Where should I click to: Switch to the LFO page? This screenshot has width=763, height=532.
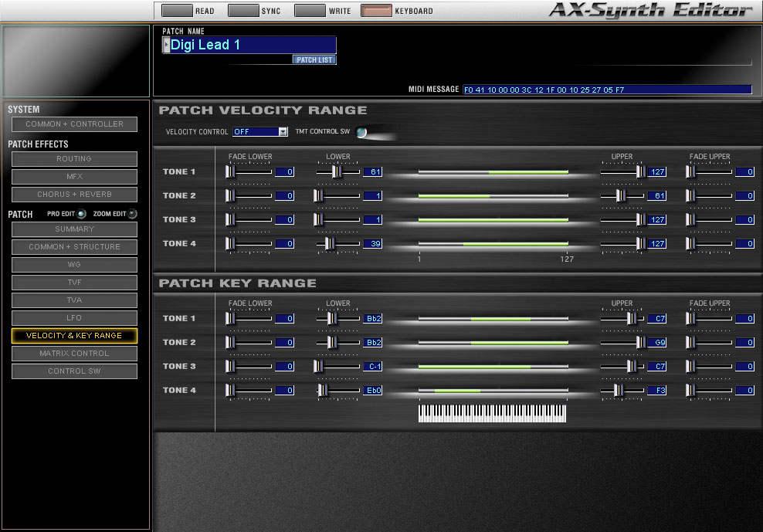pos(74,318)
